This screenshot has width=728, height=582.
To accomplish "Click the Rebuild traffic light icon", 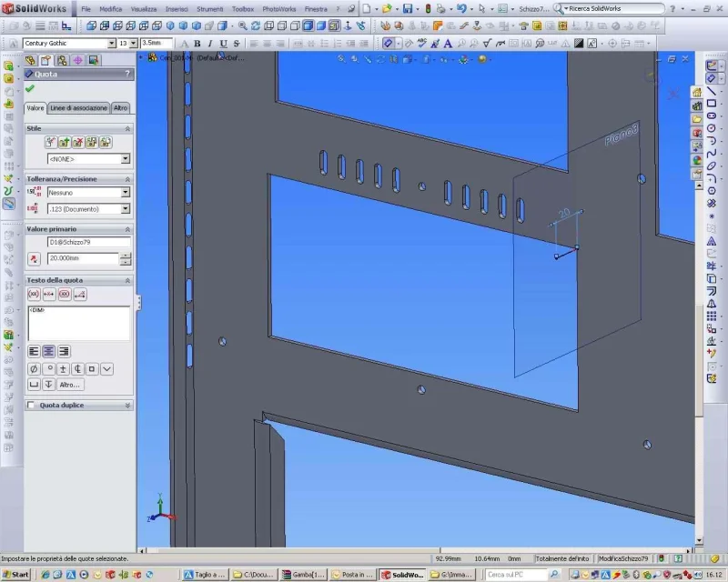I will (x=428, y=9).
